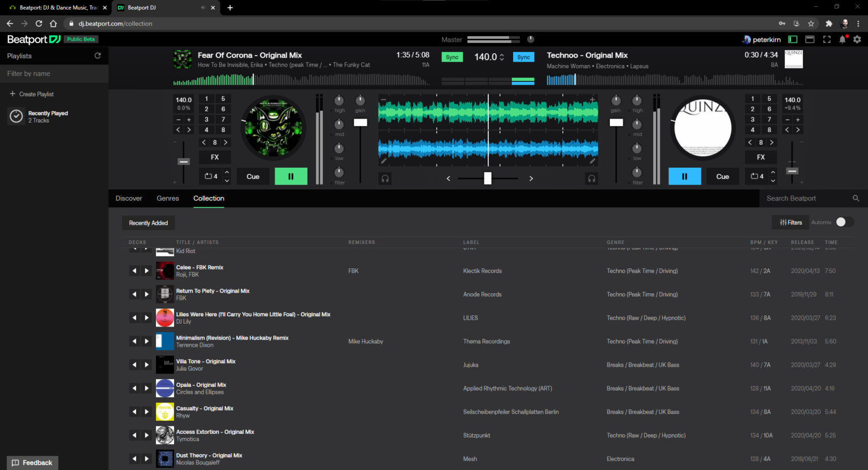Open the settings gear menu
This screenshot has width=868, height=470.
click(x=858, y=40)
